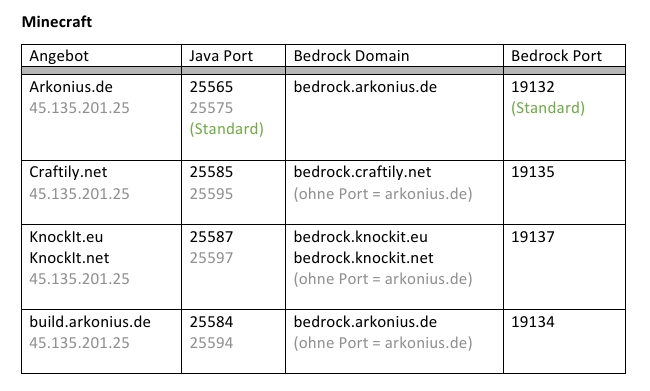
Task: Select Bedrock port 19134
Action: (x=533, y=322)
